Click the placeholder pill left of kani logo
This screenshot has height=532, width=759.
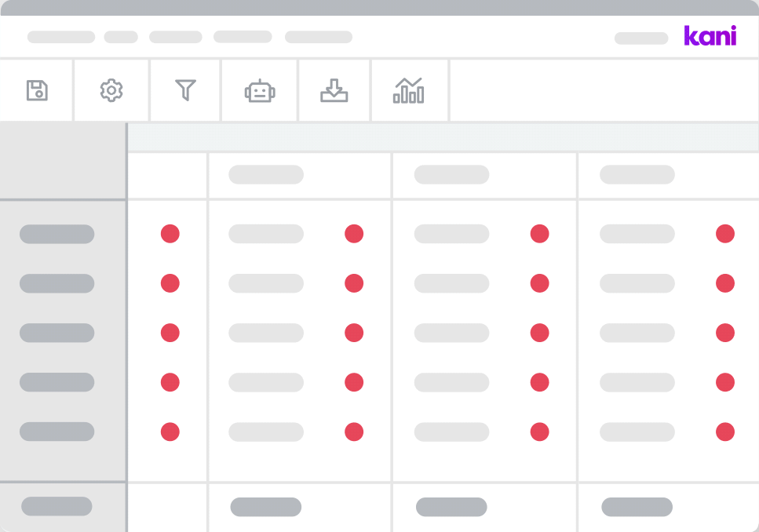click(640, 38)
